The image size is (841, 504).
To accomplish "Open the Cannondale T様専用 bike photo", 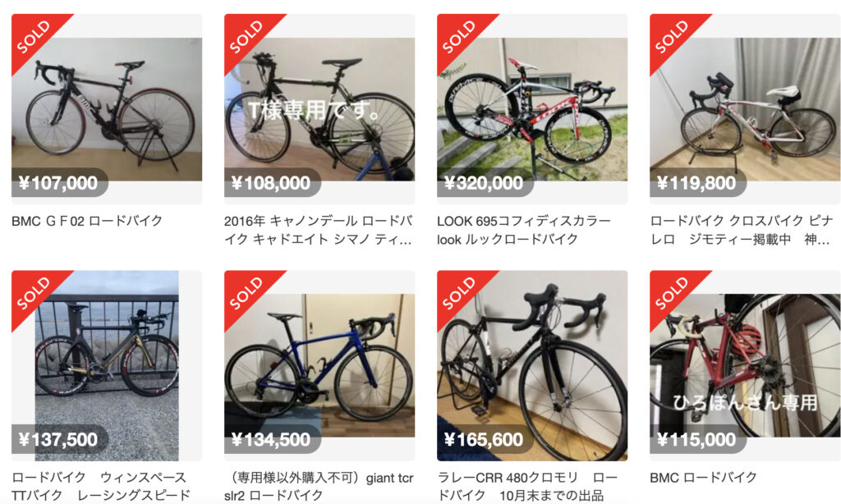I will pyautogui.click(x=319, y=109).
